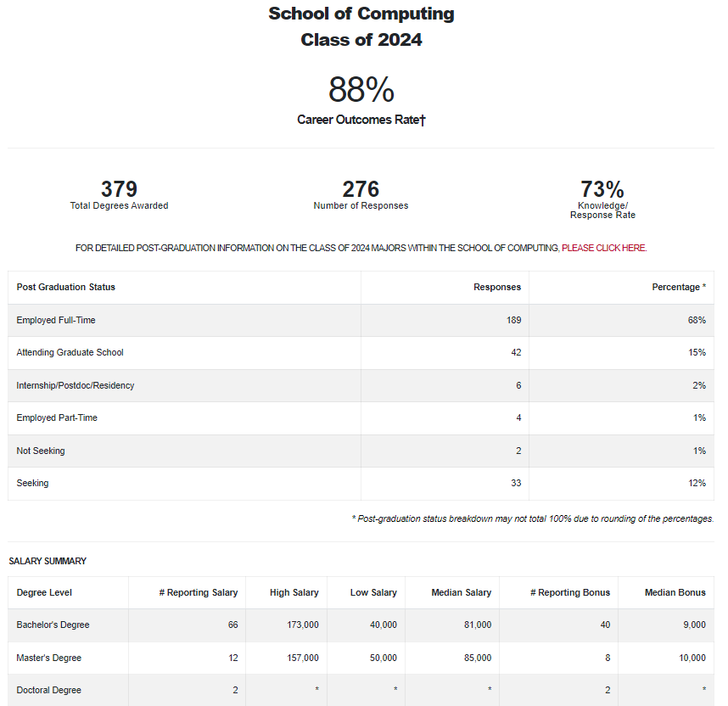Select the 379 Total Degrees Awarded stat

point(119,195)
